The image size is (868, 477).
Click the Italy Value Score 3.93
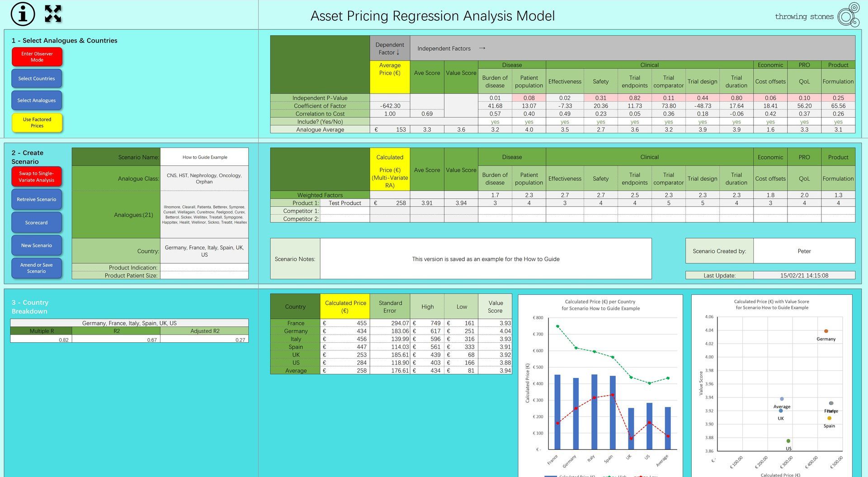pyautogui.click(x=495, y=339)
